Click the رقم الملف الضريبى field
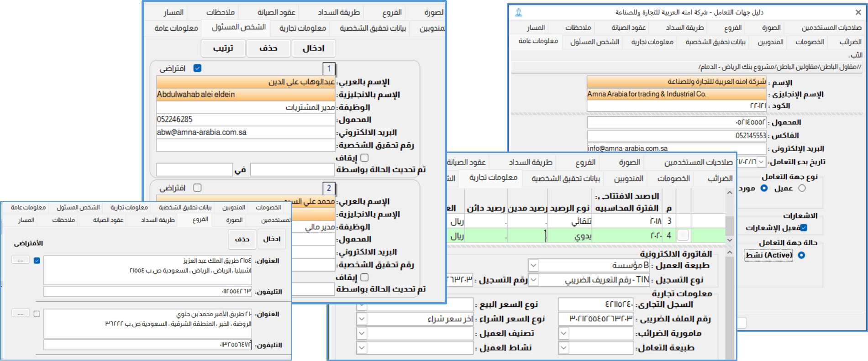 pyautogui.click(x=596, y=319)
